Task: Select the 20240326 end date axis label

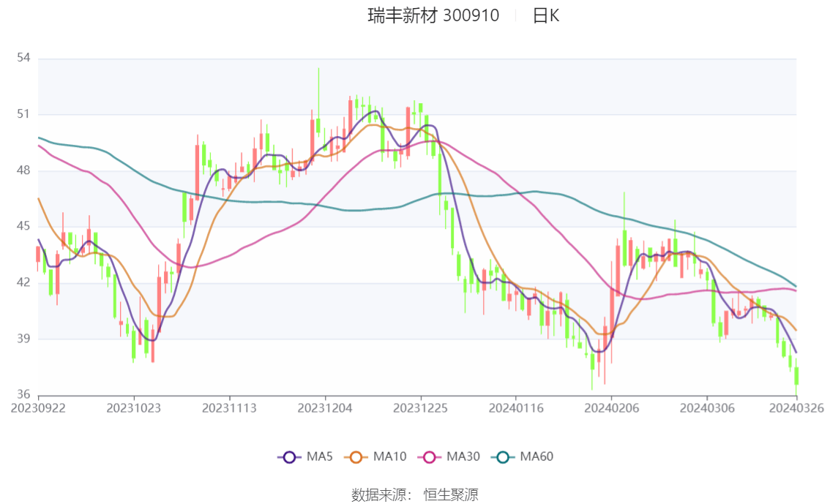Action: pos(796,408)
